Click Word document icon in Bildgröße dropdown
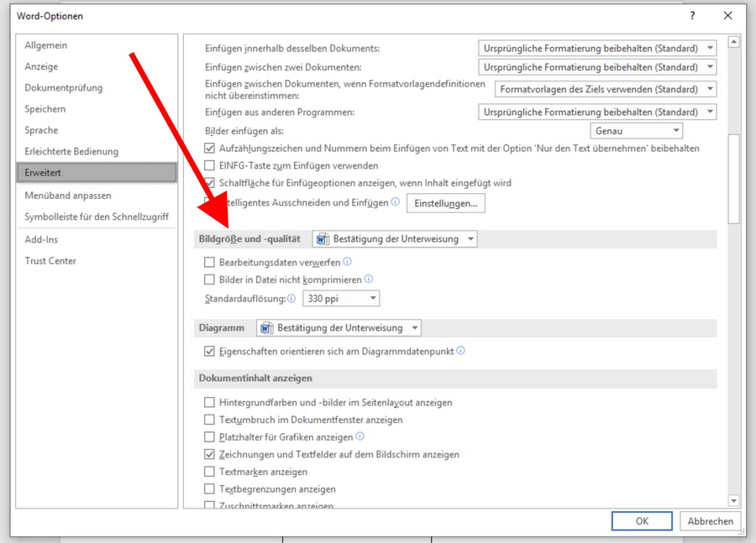Viewport: 756px width, 543px height. click(323, 239)
